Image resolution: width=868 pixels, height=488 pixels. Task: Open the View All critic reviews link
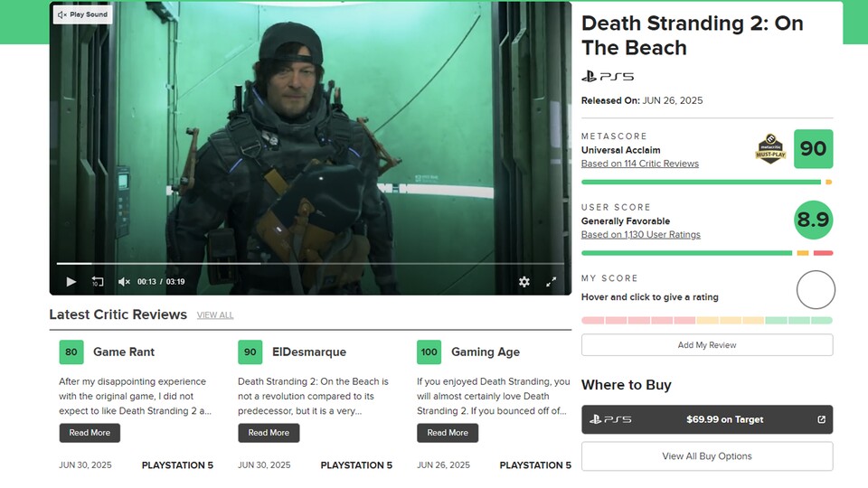[x=215, y=315]
